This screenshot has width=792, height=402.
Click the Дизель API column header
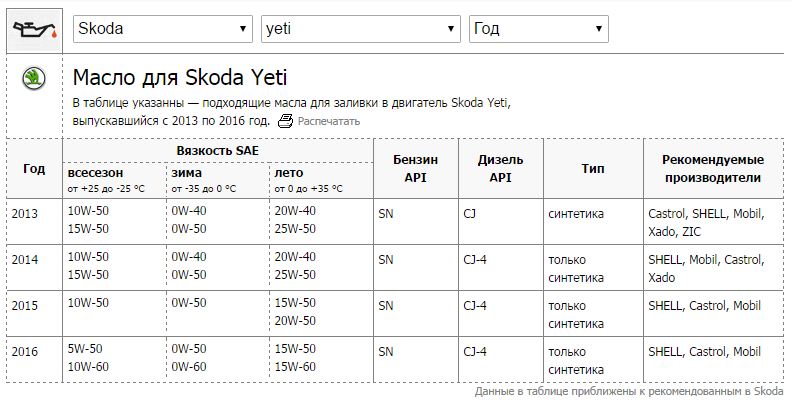pos(501,169)
